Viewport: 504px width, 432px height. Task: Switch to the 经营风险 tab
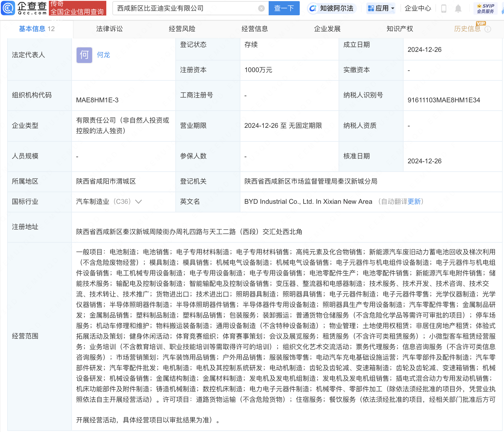182,29
